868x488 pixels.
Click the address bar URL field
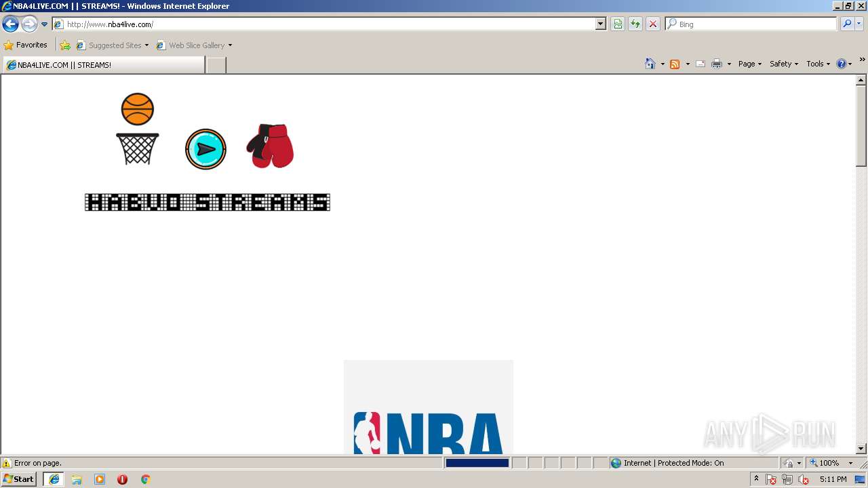click(324, 24)
